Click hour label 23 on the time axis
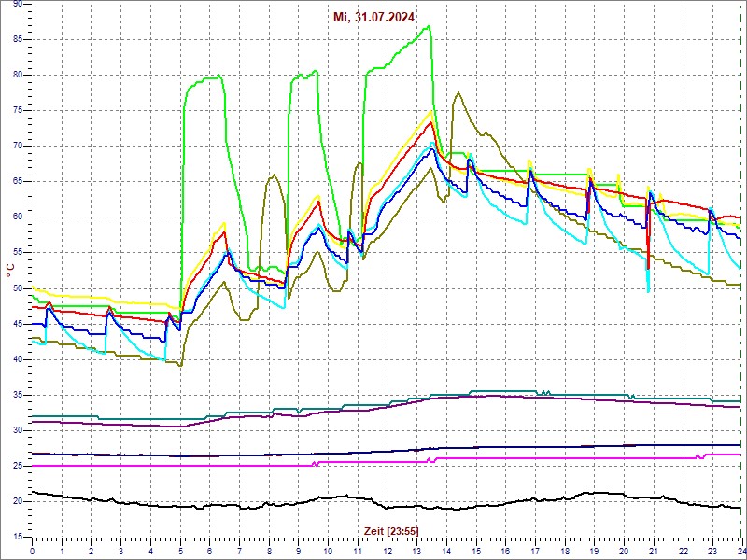The image size is (747, 560). [712, 550]
